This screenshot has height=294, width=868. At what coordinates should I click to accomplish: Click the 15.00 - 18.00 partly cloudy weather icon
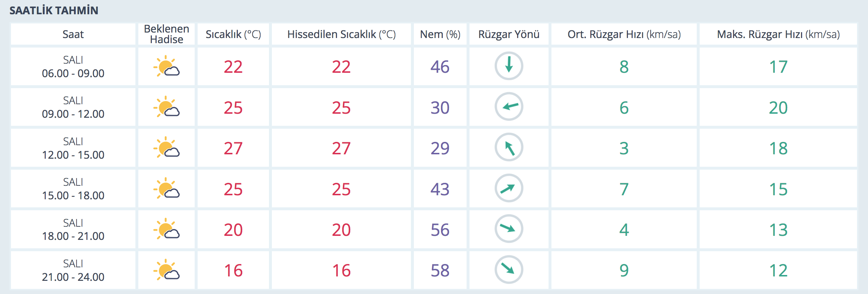(167, 189)
